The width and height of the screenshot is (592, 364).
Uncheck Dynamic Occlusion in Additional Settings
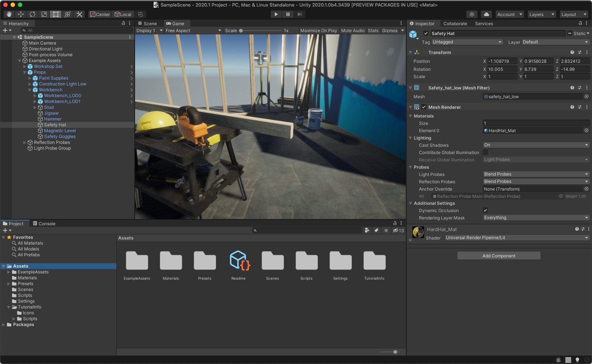[485, 210]
